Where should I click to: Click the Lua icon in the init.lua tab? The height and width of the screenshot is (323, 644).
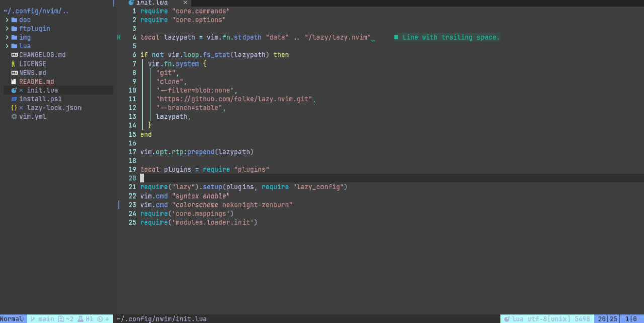coord(131,3)
